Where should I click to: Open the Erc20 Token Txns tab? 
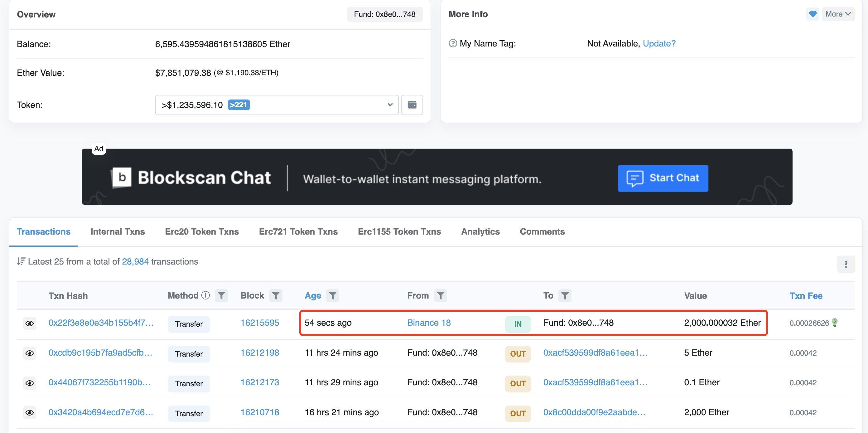tap(201, 232)
